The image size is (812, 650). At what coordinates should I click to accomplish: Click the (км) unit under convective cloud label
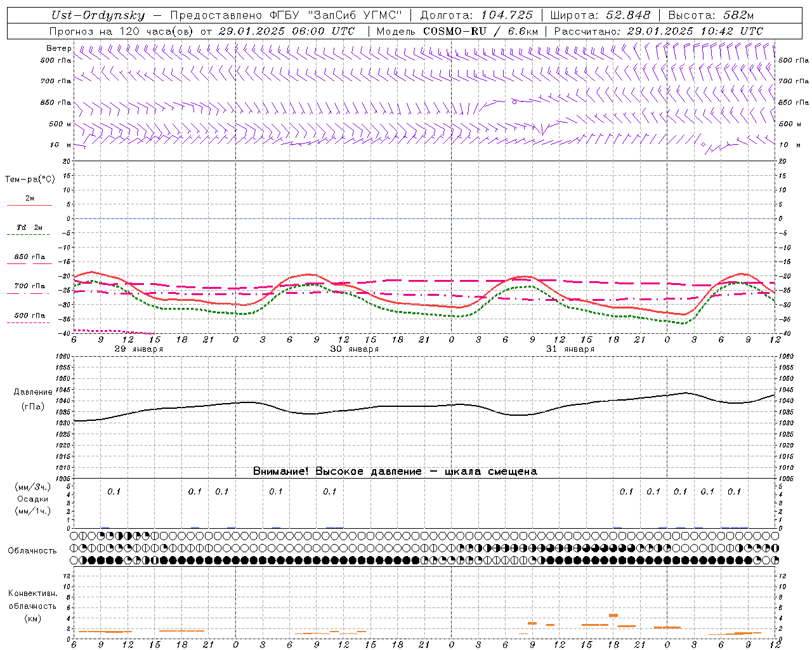pyautogui.click(x=32, y=618)
